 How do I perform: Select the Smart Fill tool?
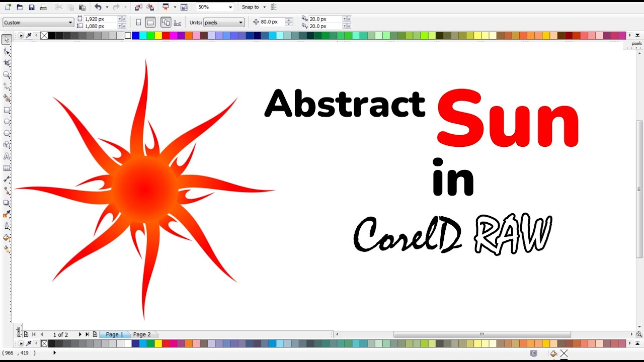point(7,98)
